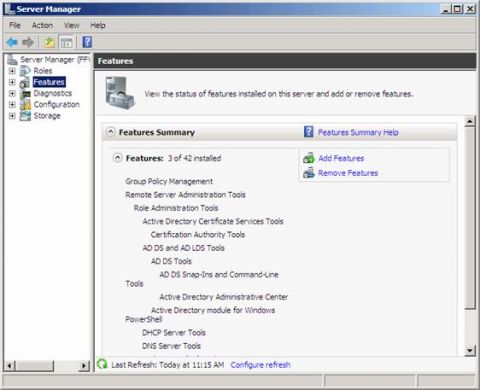Minimize the Server Manager window
This screenshot has width=480, height=390.
(446, 9)
